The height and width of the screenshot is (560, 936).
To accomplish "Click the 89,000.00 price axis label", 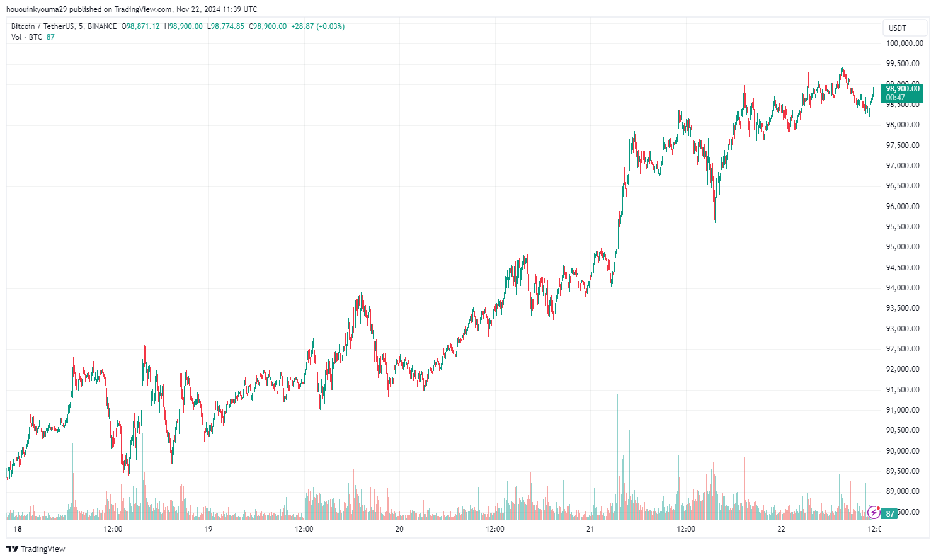I will pyautogui.click(x=903, y=491).
